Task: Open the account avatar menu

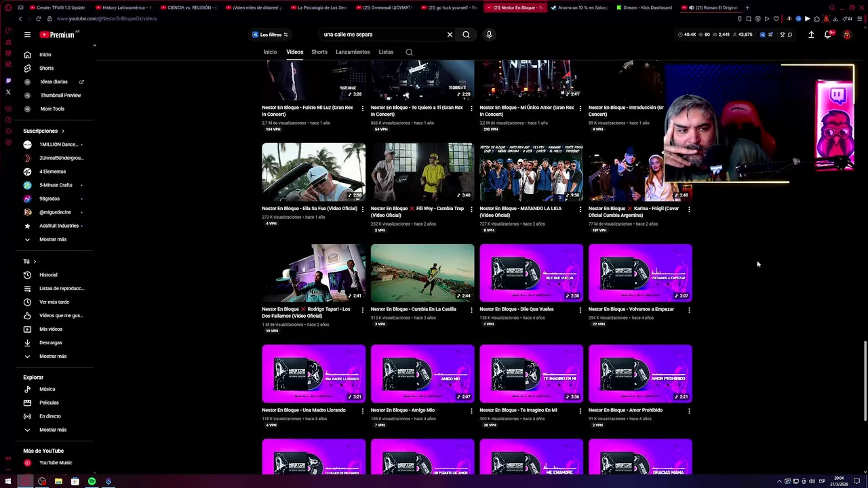Action: point(847,35)
